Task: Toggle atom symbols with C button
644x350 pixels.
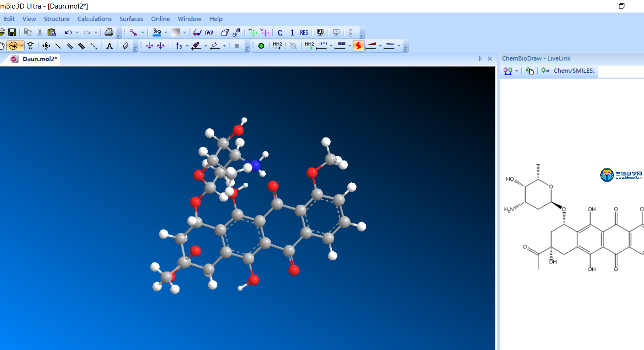Action: coord(280,32)
